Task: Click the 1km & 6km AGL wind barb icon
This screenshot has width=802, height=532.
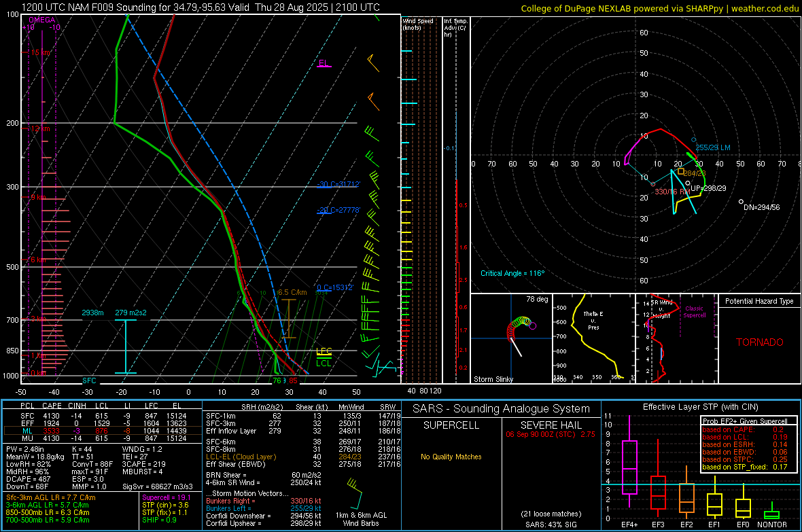Action: point(355,493)
